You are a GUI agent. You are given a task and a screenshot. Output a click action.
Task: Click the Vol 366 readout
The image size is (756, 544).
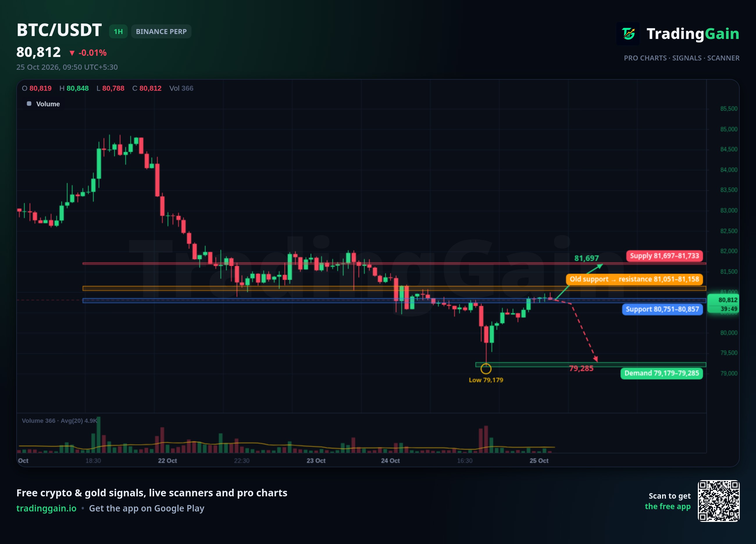pyautogui.click(x=181, y=88)
